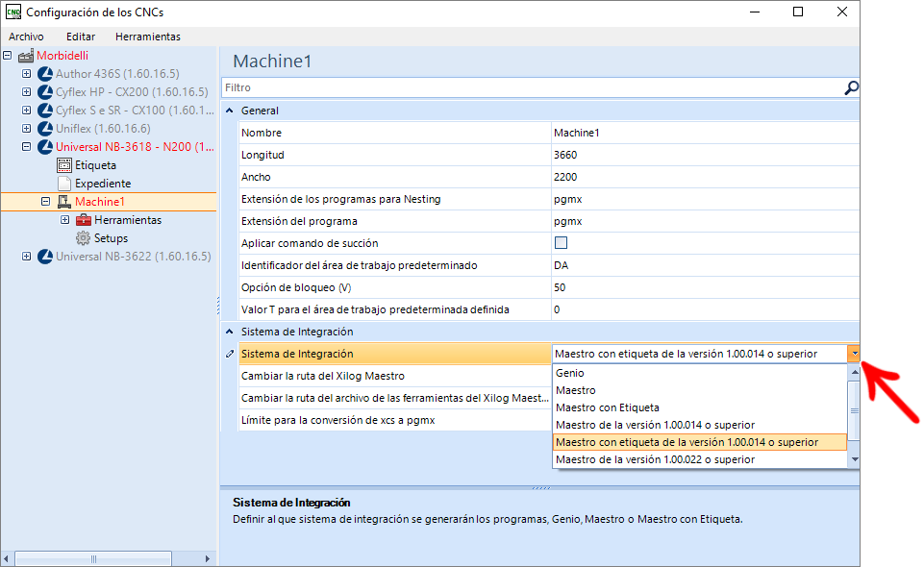
Task: Click the Filtro input field
Action: 532,87
